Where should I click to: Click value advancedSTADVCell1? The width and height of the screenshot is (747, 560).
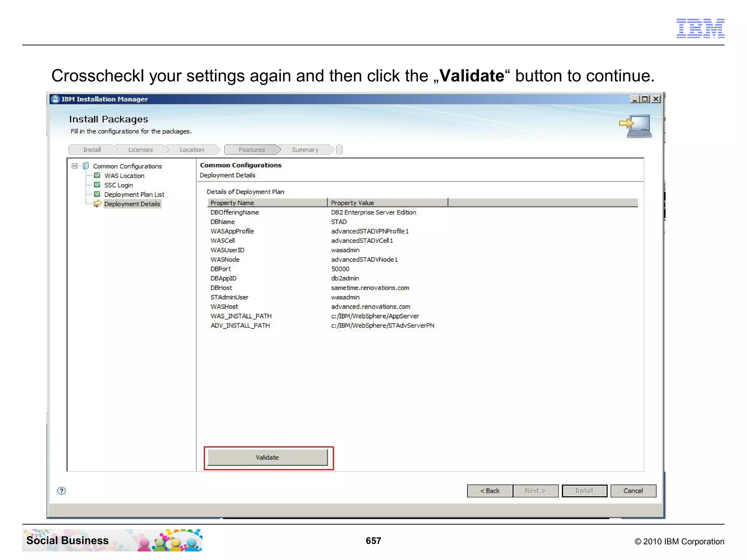362,241
